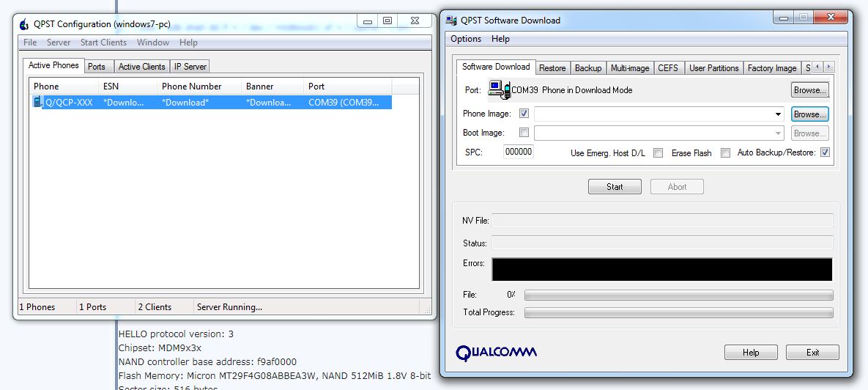Image resolution: width=868 pixels, height=390 pixels.
Task: Click the COM39 port computer-phone icon
Action: click(x=500, y=89)
